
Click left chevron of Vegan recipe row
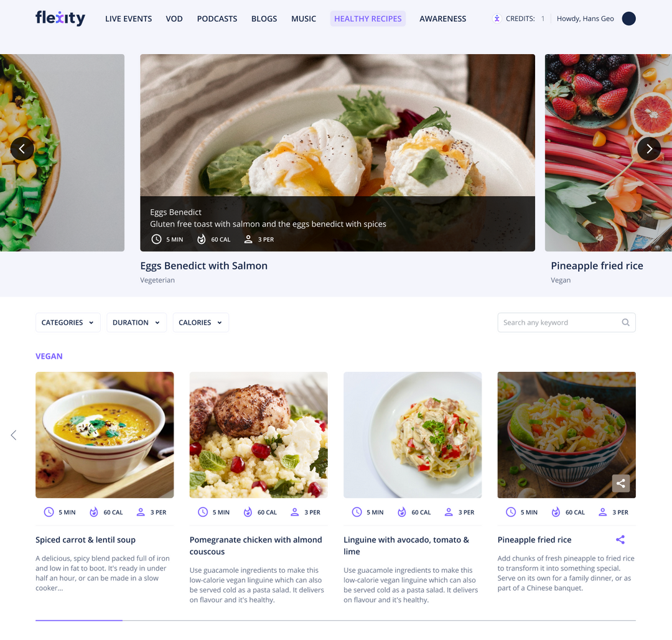pyautogui.click(x=14, y=435)
